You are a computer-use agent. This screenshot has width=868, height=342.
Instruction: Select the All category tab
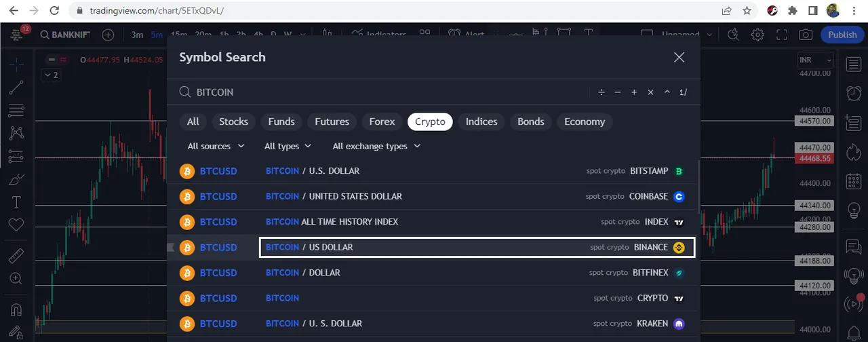coord(193,121)
